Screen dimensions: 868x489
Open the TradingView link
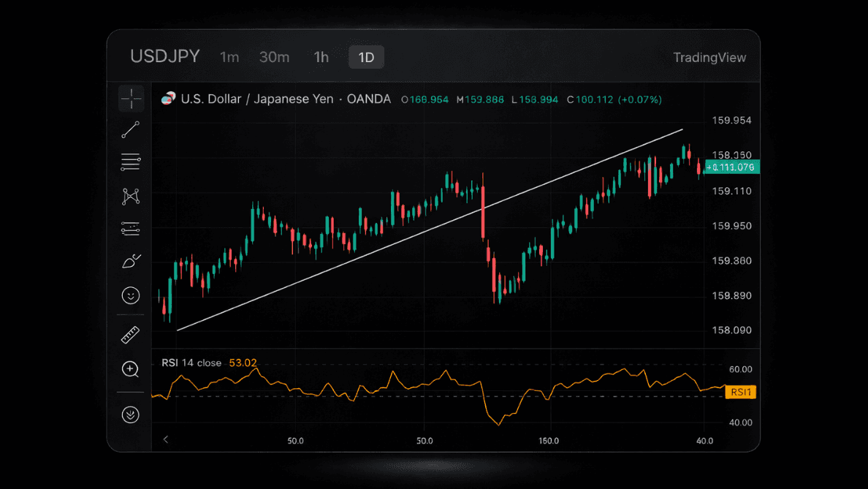click(709, 58)
